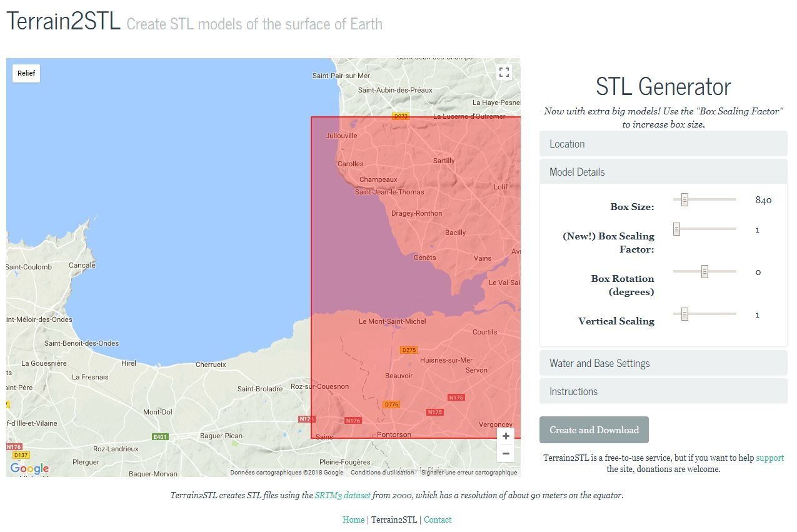Click the Box Rotation slider handle
Image resolution: width=797 pixels, height=532 pixels.
coord(704,272)
